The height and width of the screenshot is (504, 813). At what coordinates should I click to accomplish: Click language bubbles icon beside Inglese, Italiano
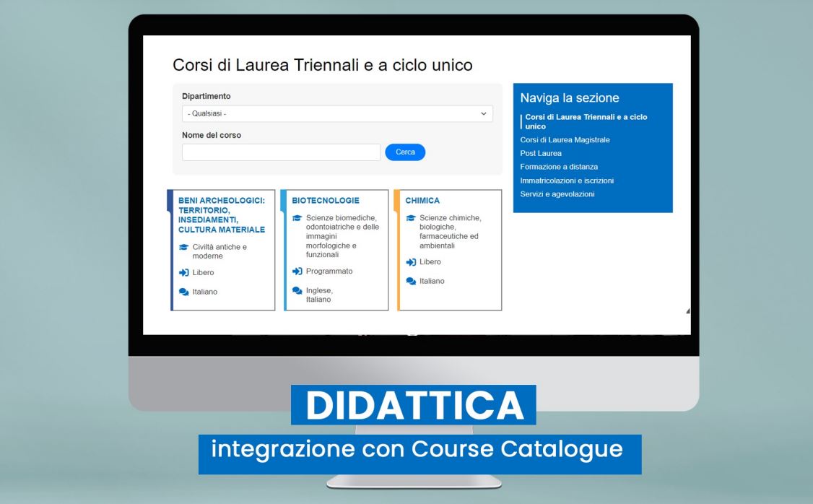pos(297,291)
